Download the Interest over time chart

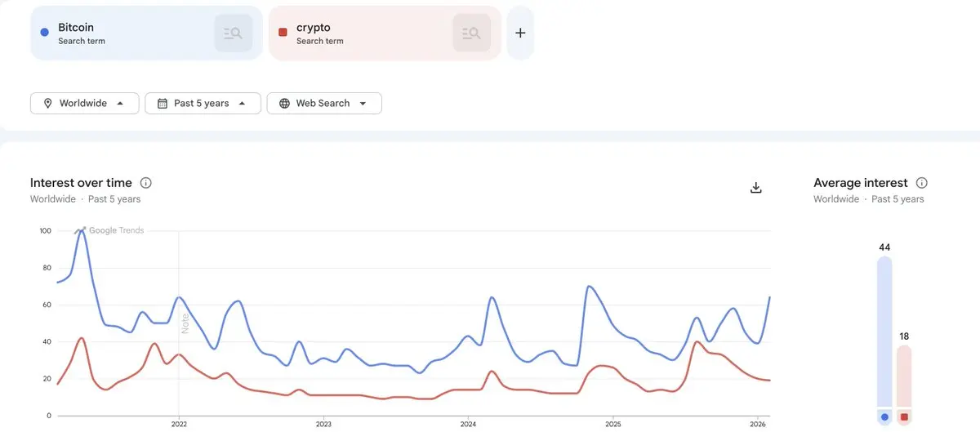coord(755,188)
